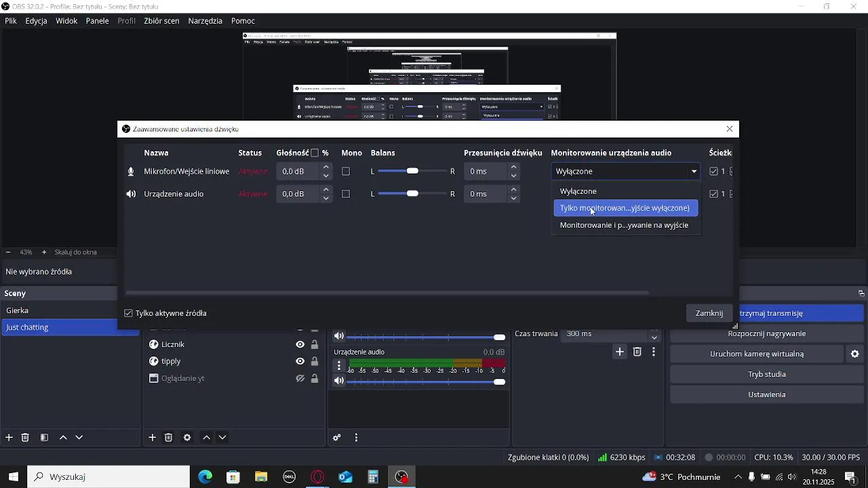Open advanced audio properties gears icon

point(337,438)
